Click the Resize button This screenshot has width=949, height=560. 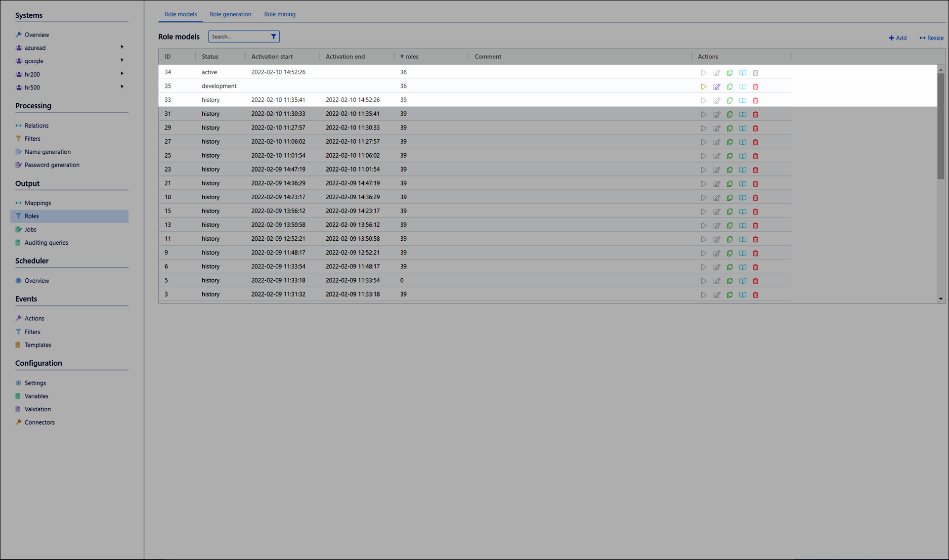[x=931, y=38]
